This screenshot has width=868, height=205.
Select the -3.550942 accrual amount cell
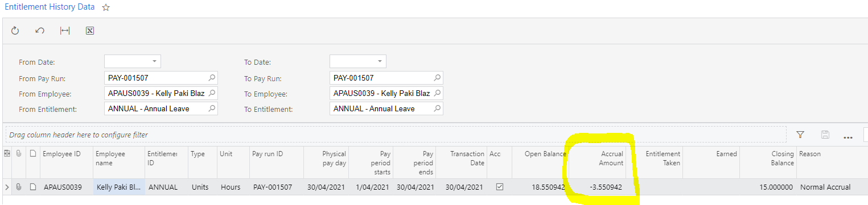click(x=597, y=187)
